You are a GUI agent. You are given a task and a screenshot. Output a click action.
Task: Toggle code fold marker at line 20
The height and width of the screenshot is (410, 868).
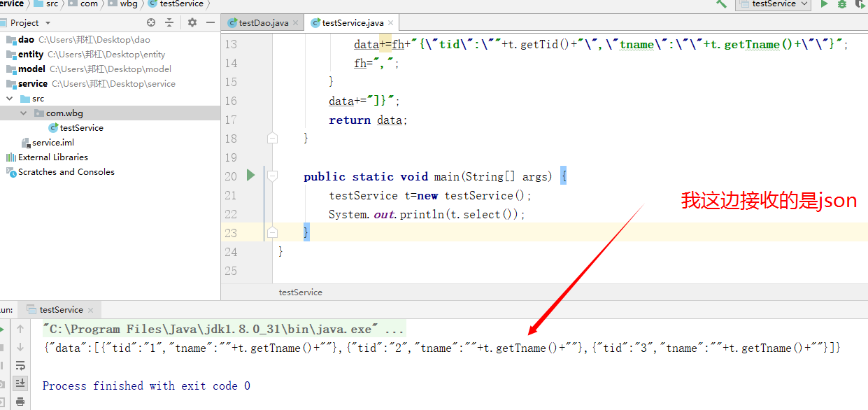click(x=273, y=176)
